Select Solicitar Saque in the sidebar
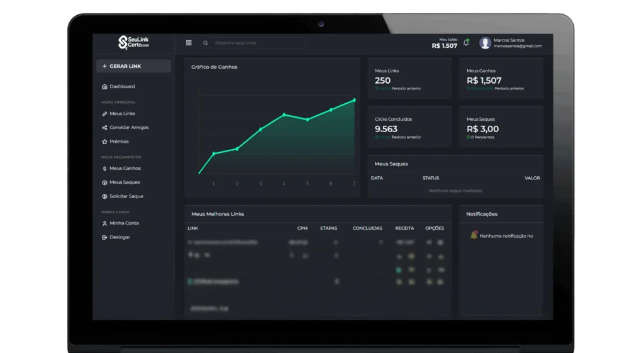Screen dimensions: 644x353 pos(126,196)
